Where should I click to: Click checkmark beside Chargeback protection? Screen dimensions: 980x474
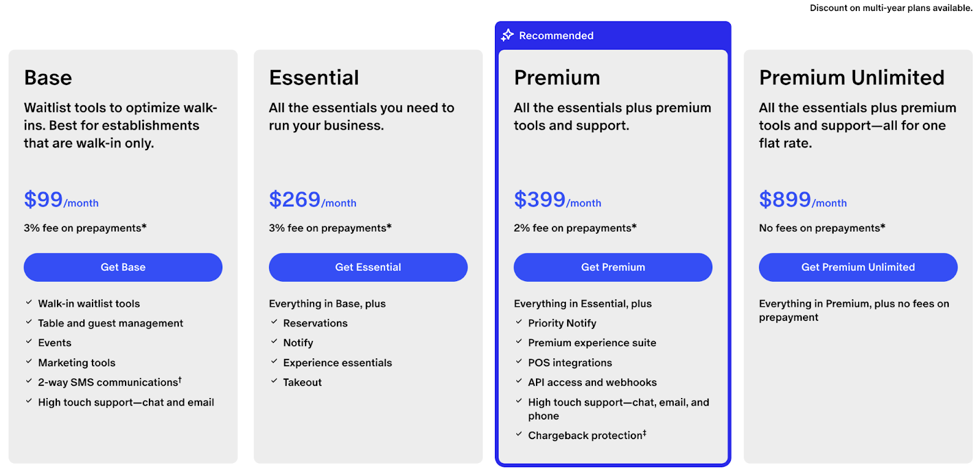519,434
